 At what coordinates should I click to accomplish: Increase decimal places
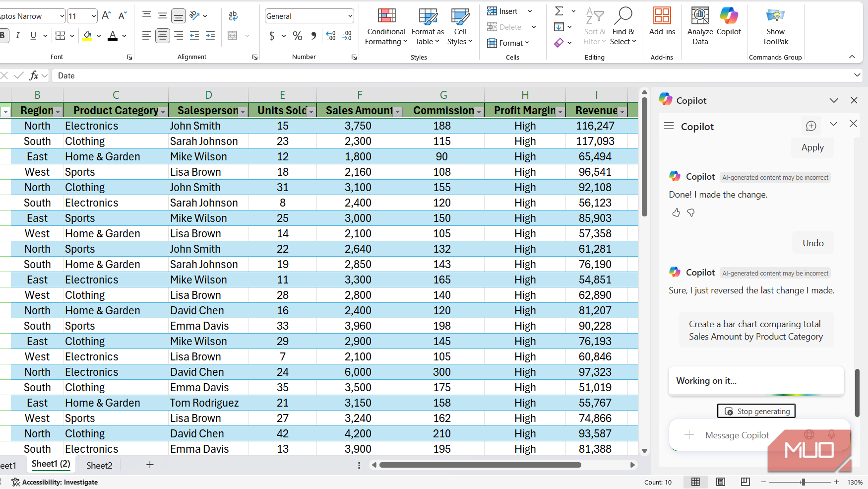pyautogui.click(x=331, y=35)
